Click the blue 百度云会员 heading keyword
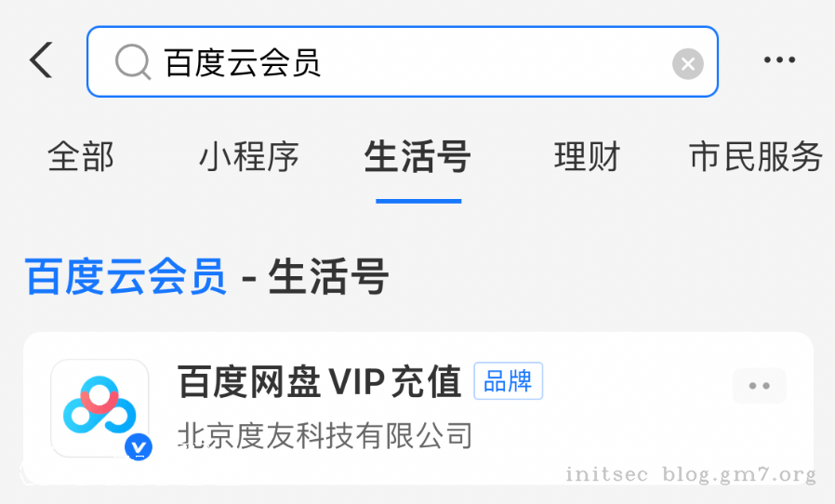Viewport: 835px width, 504px height. [126, 276]
